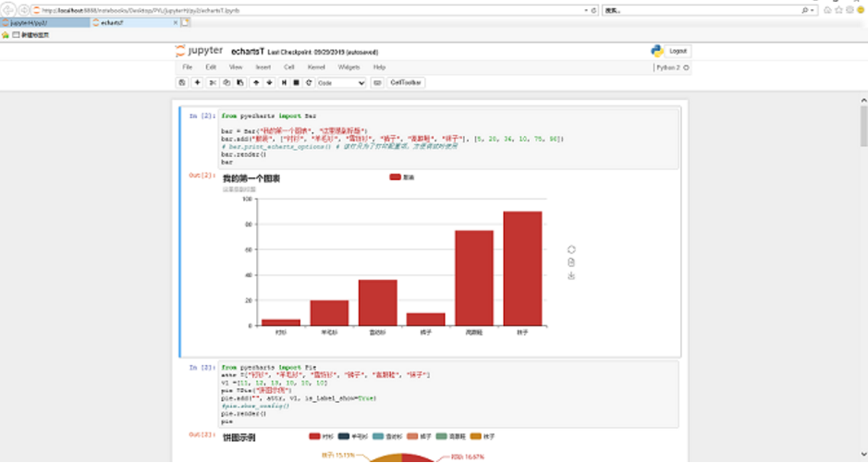The width and height of the screenshot is (868, 463).
Task: Toggle first red pie legend item
Action: [x=321, y=436]
